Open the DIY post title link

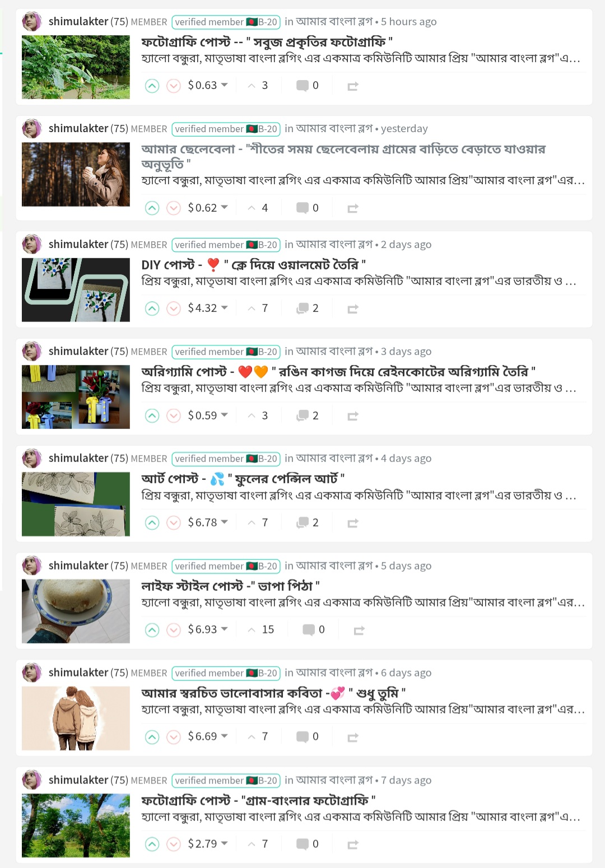click(253, 264)
